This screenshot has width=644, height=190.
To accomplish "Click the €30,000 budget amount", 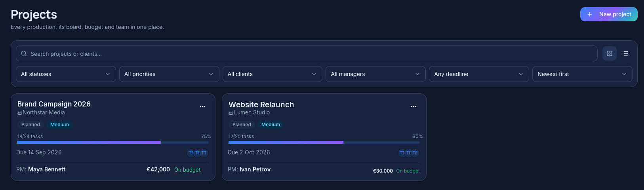I will click(383, 171).
